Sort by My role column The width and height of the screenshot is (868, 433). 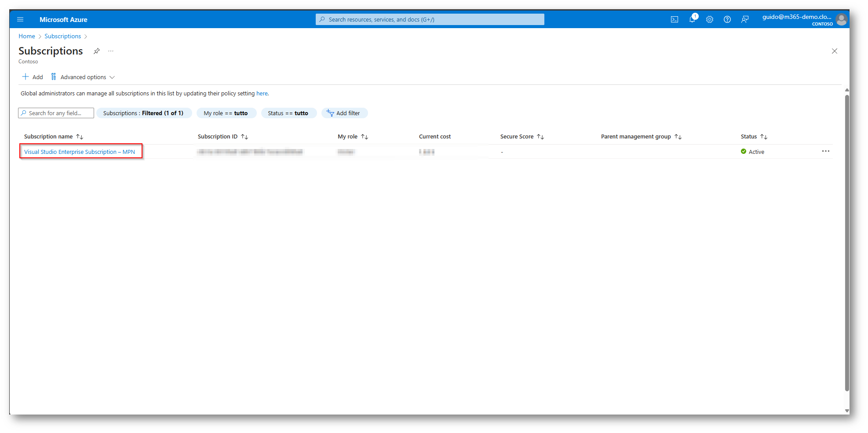[x=353, y=137]
